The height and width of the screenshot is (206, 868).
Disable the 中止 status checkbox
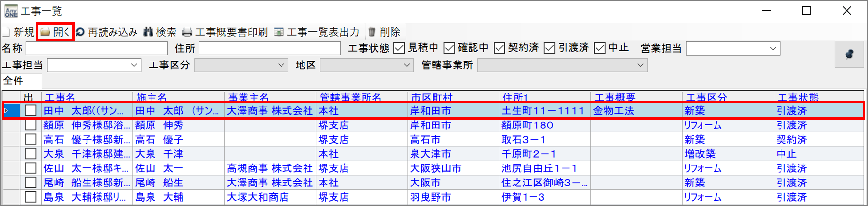(600, 48)
